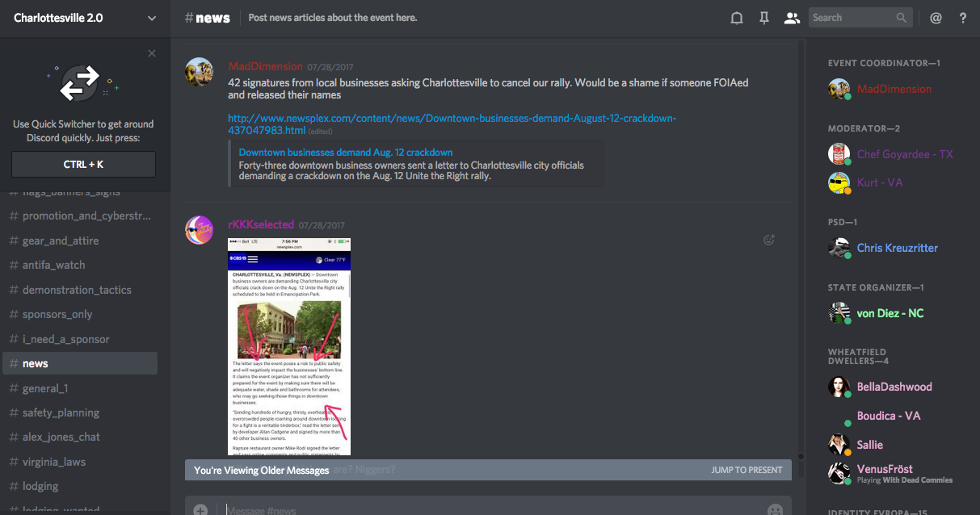Open recent mentions with @ icon
980x515 pixels.
pyautogui.click(x=936, y=18)
